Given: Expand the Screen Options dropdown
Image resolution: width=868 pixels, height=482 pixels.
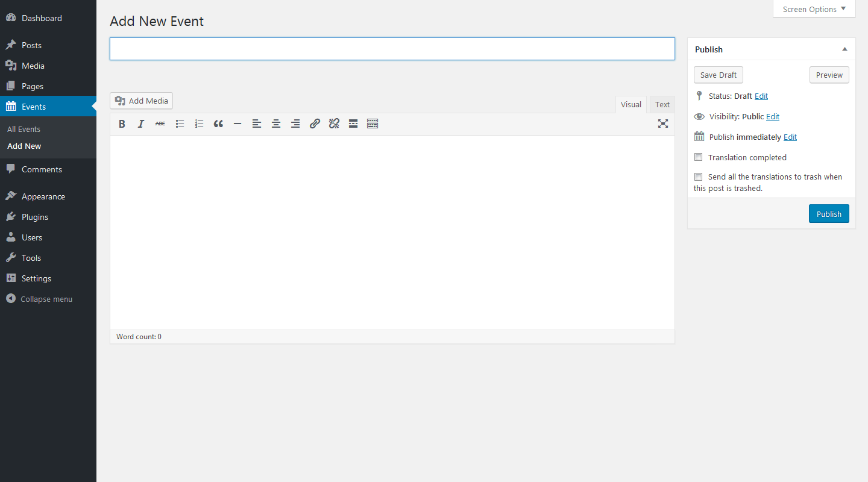Looking at the screenshot, I should point(814,9).
